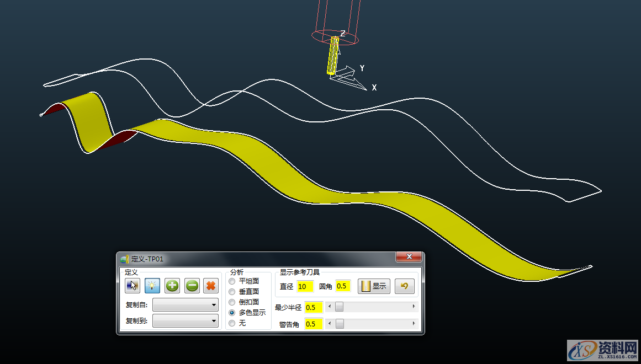Screen dimensions: 641x364
Task: Click the green plus add icon
Action: click(172, 286)
